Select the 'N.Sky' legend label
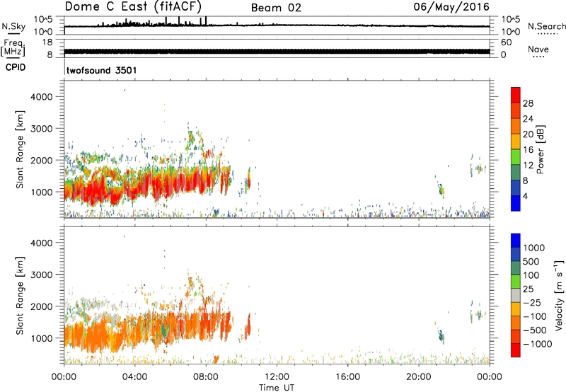This screenshot has width=566, height=392. click(13, 26)
